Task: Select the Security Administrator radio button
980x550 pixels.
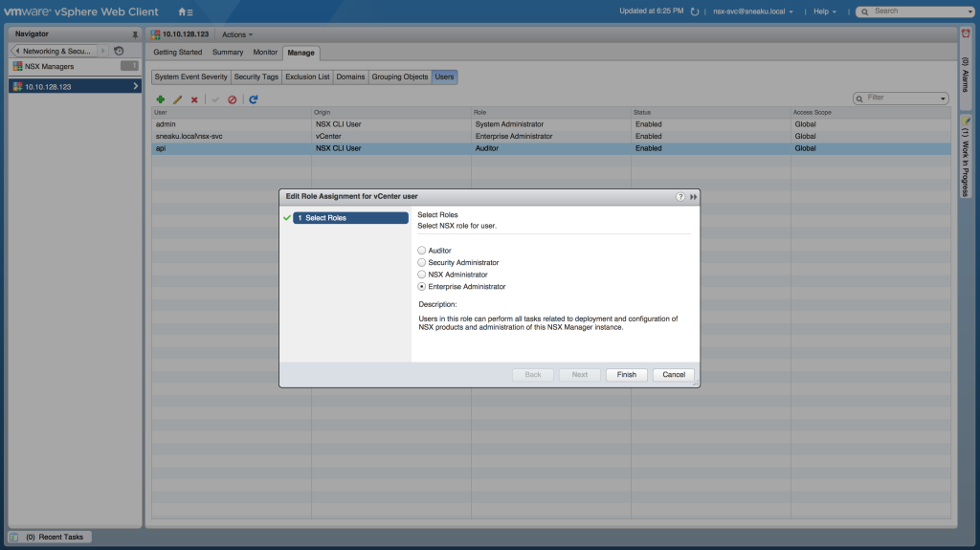Action: [x=422, y=262]
